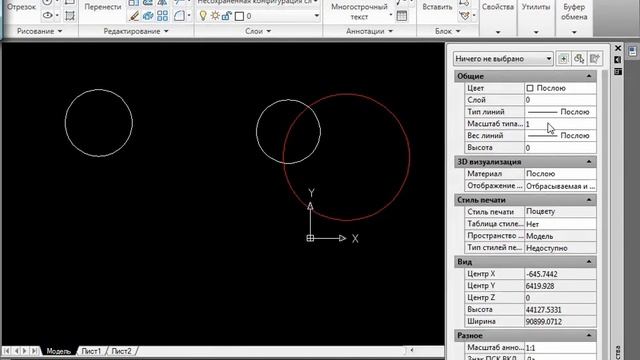Click the Вес линий value field
This screenshot has height=360, width=640.
[x=560, y=136]
